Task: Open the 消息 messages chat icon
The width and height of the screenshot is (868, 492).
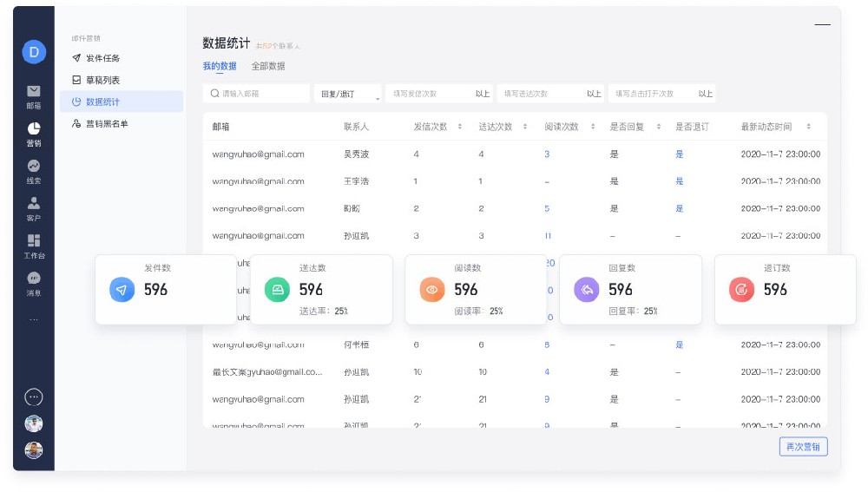Action: (34, 279)
